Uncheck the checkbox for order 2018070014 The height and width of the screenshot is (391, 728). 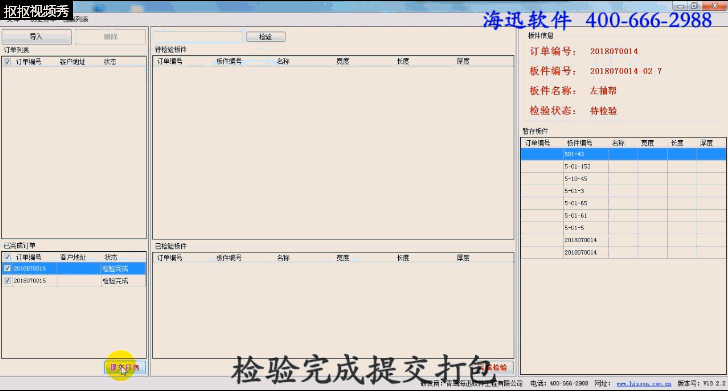click(x=7, y=268)
